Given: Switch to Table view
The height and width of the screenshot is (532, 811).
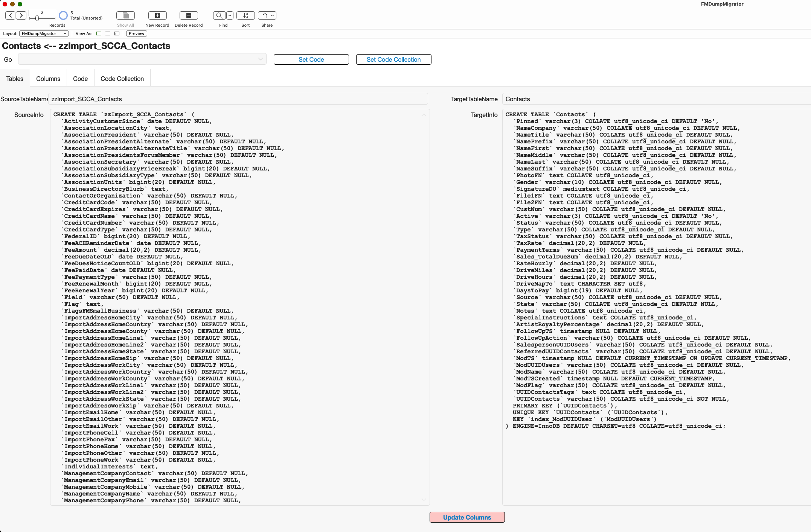Looking at the screenshot, I should [117, 33].
